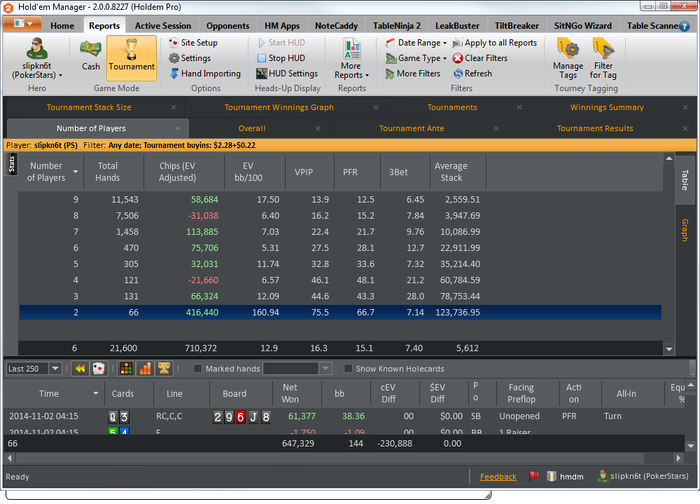Open Site Setup options
The image size is (700, 504).
pos(193,43)
